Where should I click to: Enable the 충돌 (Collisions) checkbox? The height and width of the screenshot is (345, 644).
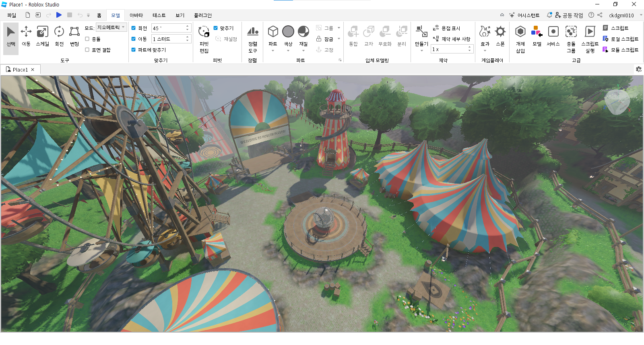click(87, 39)
